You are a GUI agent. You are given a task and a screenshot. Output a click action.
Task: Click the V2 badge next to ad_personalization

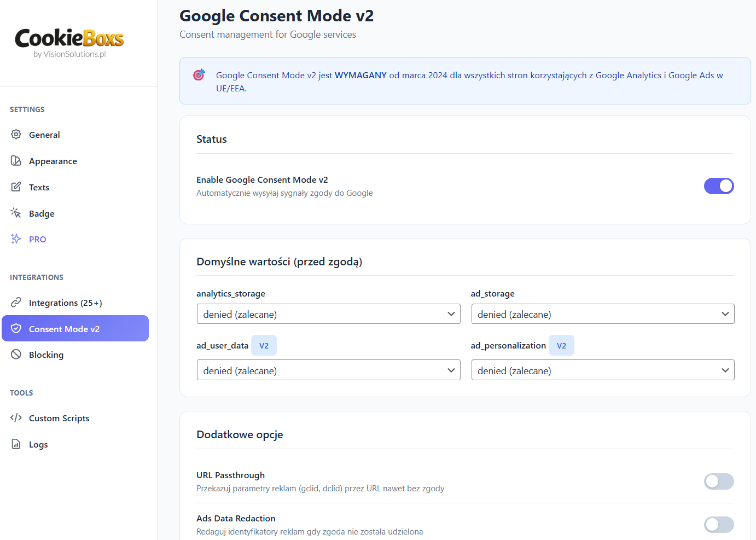point(561,345)
